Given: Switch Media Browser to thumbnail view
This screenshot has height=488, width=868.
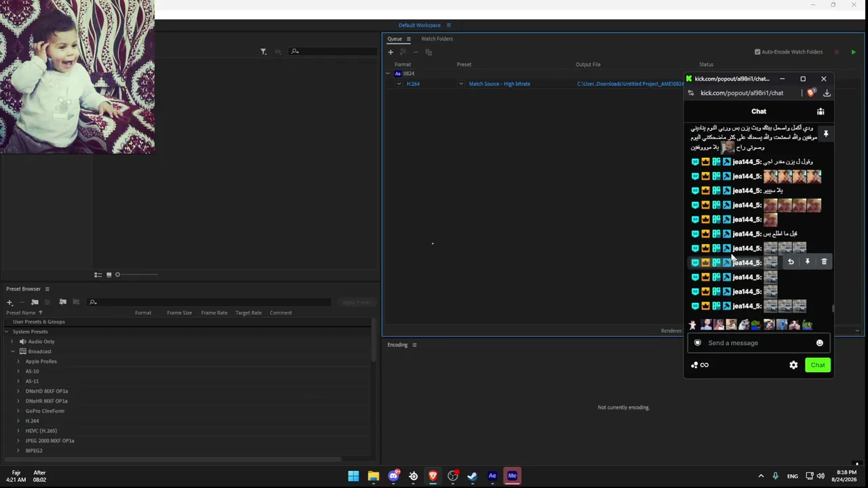Looking at the screenshot, I should pyautogui.click(x=108, y=274).
